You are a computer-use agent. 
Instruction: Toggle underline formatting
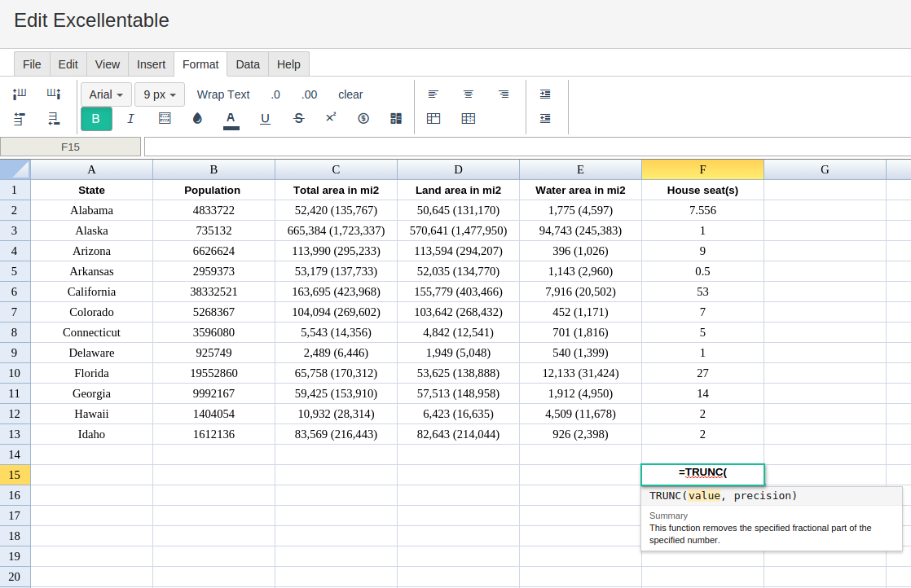(265, 119)
